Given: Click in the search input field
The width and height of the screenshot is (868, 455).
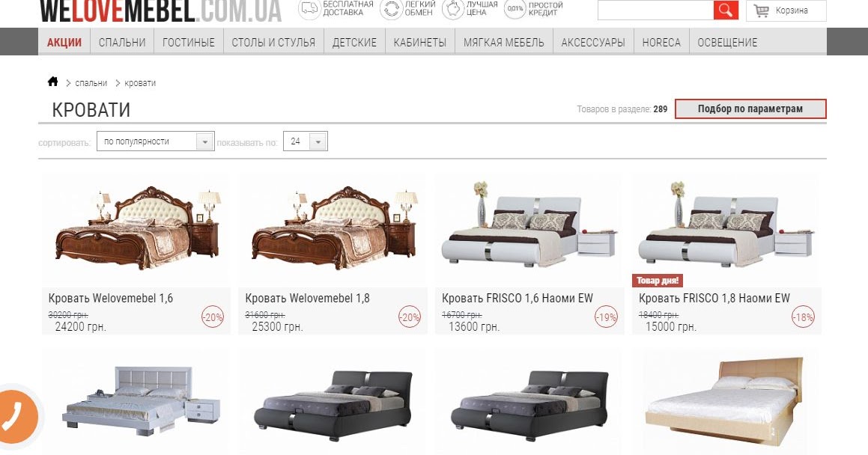Looking at the screenshot, I should coord(655,10).
